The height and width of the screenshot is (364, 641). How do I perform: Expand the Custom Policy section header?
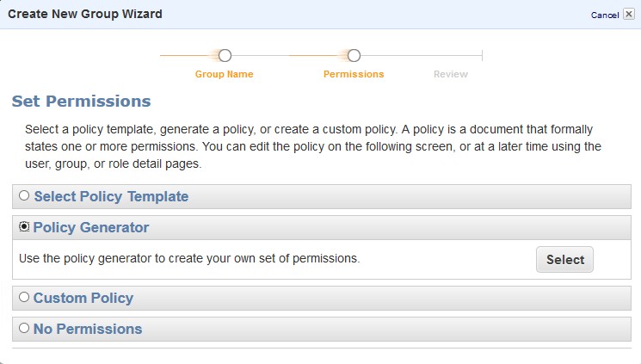[x=83, y=299]
